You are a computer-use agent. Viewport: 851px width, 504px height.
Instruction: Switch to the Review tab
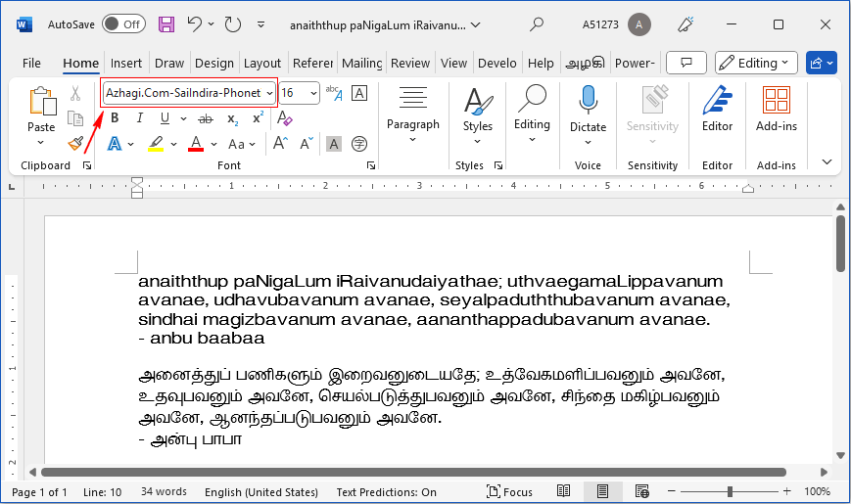point(410,63)
